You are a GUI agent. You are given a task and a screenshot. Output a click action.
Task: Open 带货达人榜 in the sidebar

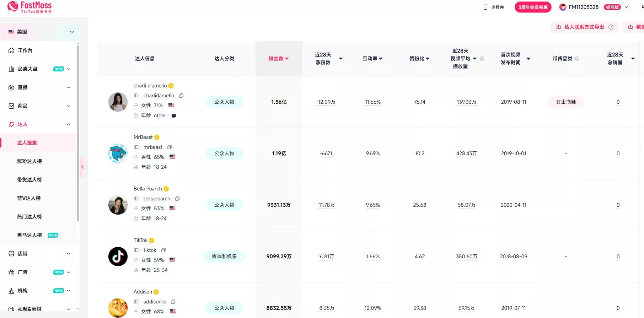point(29,180)
